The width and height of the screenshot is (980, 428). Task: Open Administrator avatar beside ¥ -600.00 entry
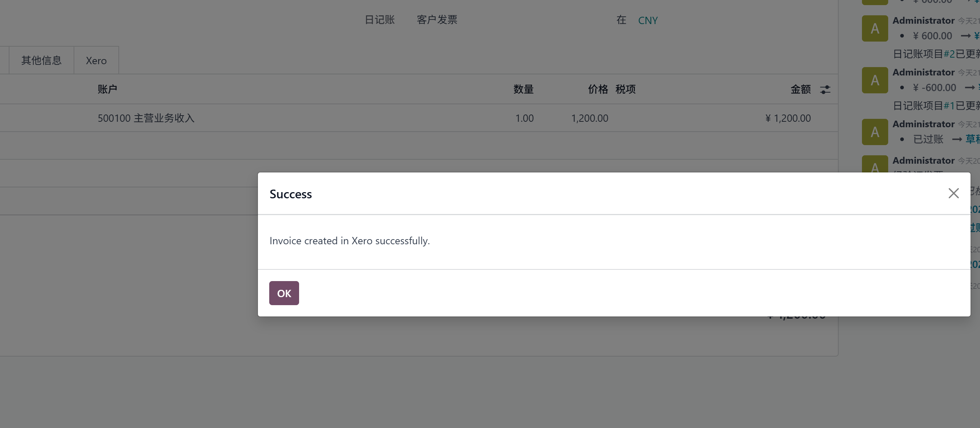pos(875,80)
